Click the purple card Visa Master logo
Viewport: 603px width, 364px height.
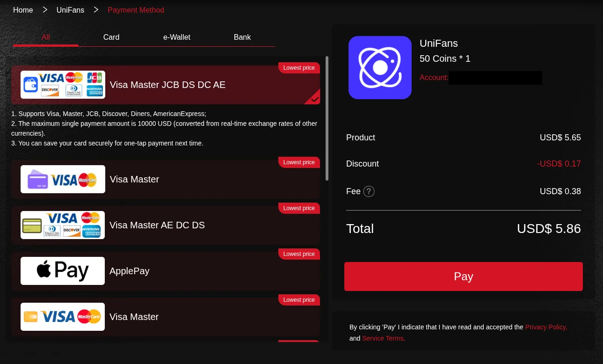coord(63,179)
